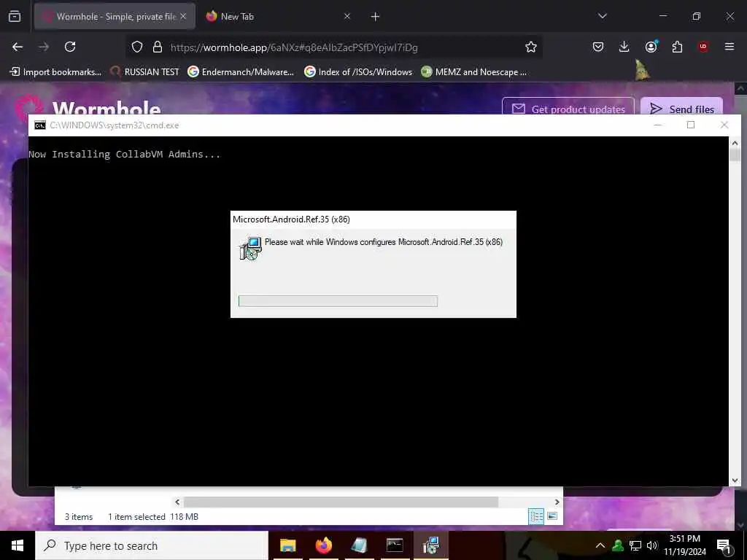Open Firefox downloads panel
The image size is (747, 560).
624,47
